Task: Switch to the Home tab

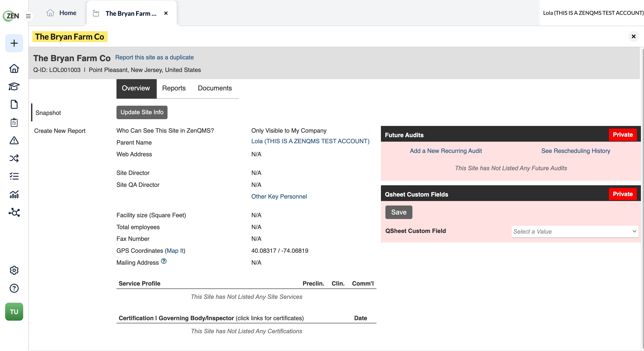Action: tap(62, 13)
